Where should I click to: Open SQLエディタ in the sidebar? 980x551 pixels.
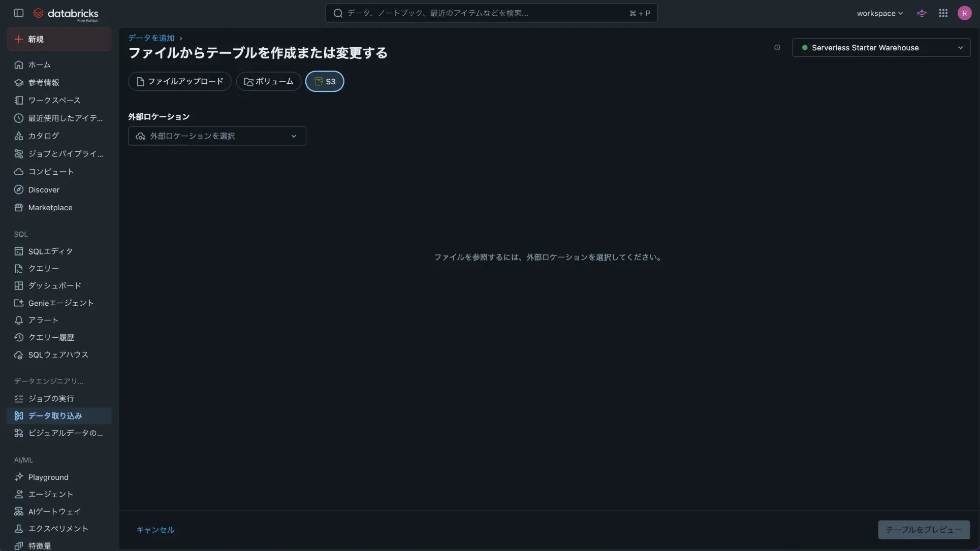[x=59, y=251]
